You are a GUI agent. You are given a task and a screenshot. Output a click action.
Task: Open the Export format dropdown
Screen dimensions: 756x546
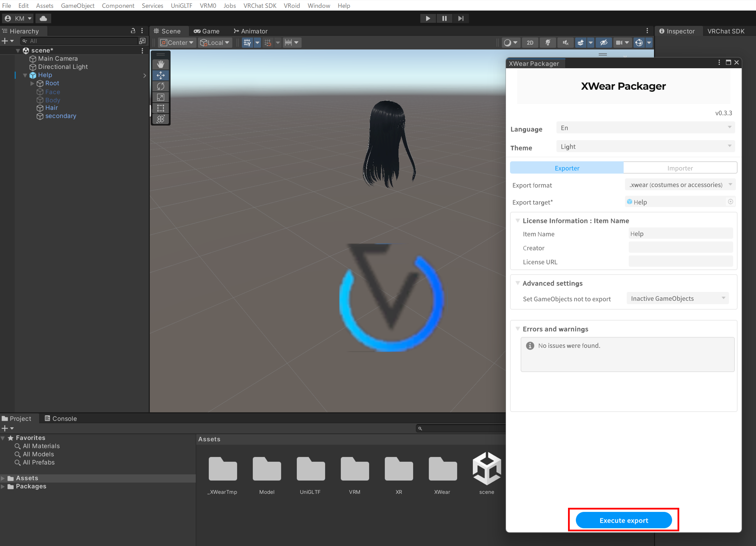point(680,185)
